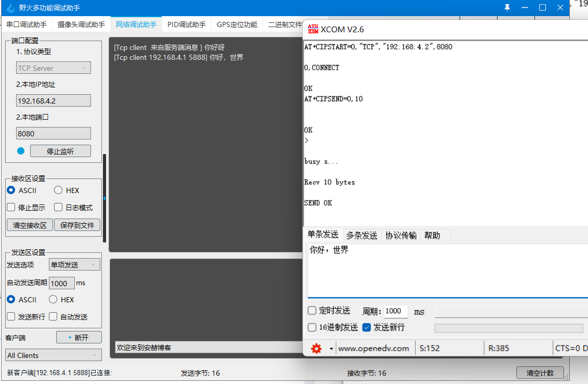Image resolution: width=588 pixels, height=384 pixels.
Task: Select HEX mode in 接收区设置
Action: tap(58, 190)
